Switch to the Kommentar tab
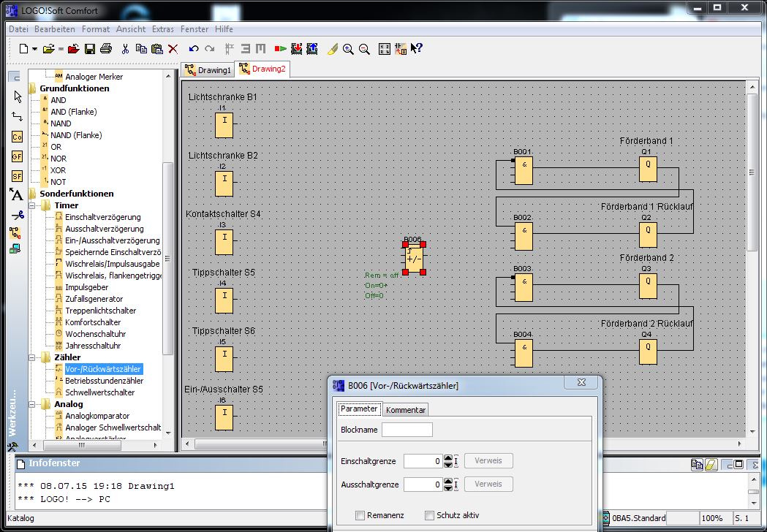Image resolution: width=767 pixels, height=532 pixels. [x=405, y=410]
